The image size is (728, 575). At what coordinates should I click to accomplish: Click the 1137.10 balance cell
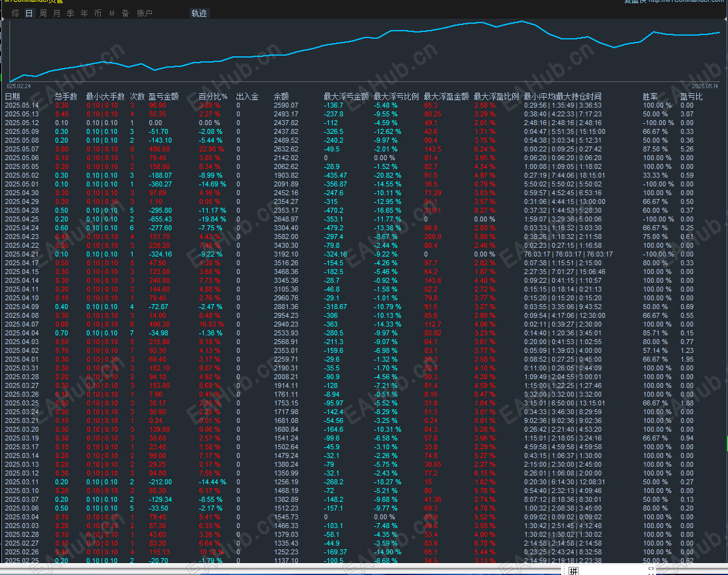coord(286,561)
